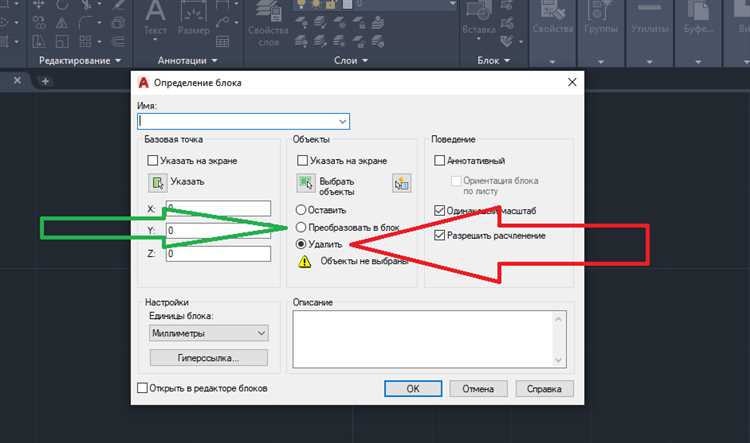Check the Аннотативный option
750x443 pixels.
[x=439, y=160]
